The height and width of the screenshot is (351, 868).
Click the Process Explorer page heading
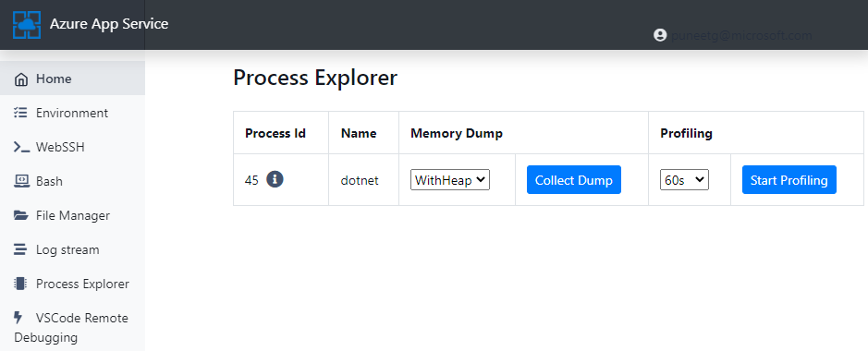[x=315, y=78]
